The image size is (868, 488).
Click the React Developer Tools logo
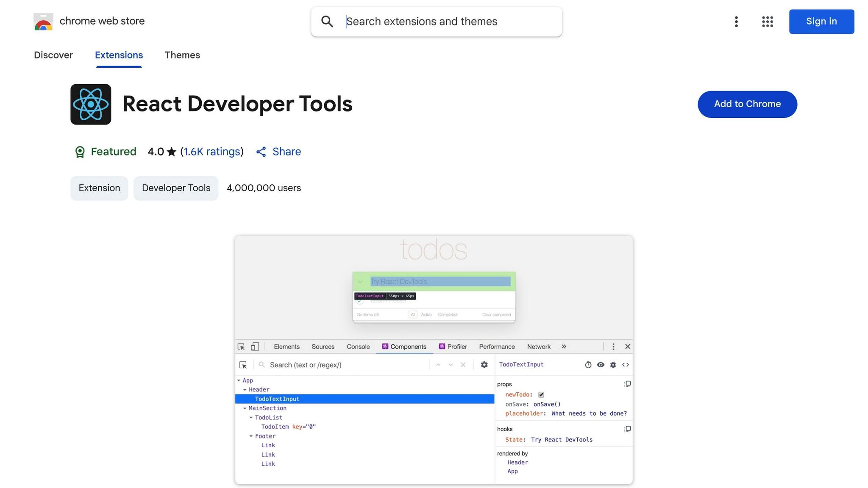[x=91, y=104]
